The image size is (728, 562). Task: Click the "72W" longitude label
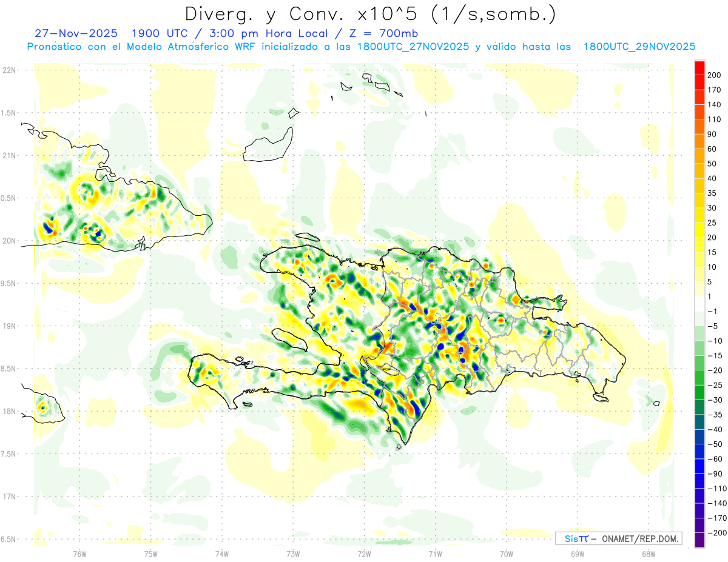coord(364,554)
